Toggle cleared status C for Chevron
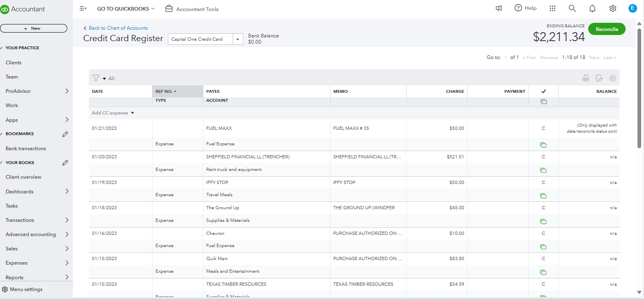This screenshot has height=300, width=644. coord(543,233)
